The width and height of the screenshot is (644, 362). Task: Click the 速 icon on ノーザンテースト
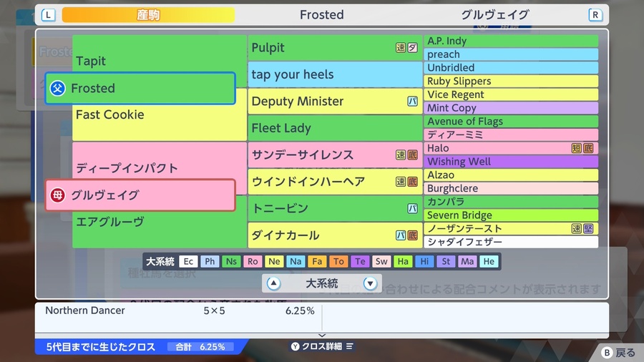[x=576, y=229]
